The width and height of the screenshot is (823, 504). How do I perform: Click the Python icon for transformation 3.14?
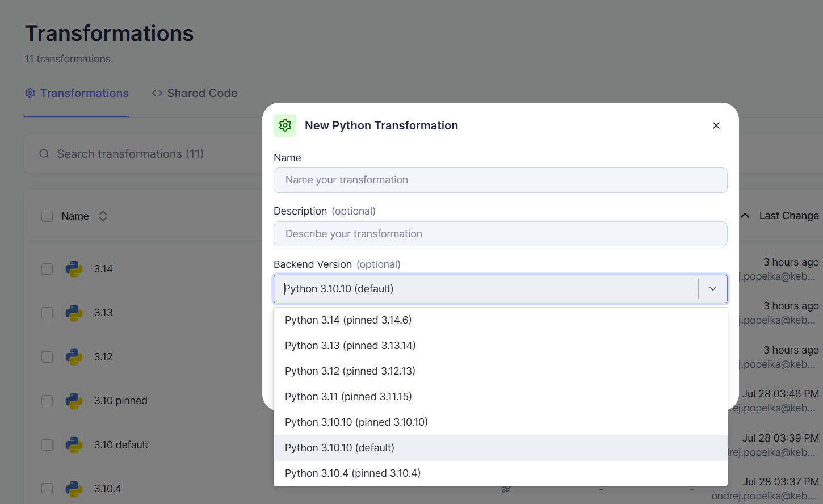pyautogui.click(x=74, y=269)
